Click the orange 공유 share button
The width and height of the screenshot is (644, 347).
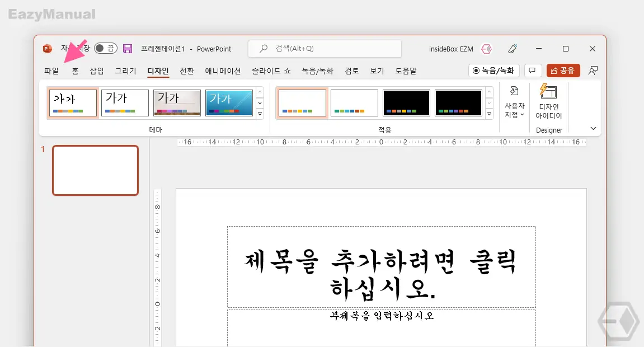(563, 71)
